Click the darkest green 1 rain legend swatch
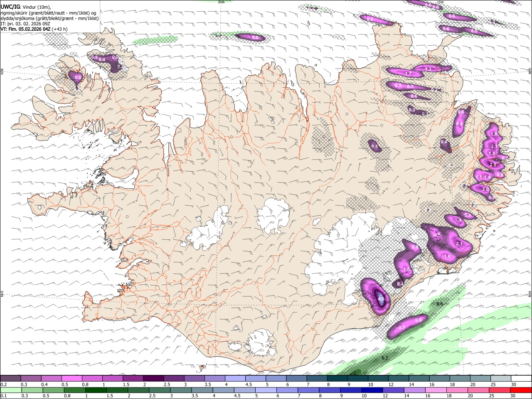Screen dimensions: 532x399 [96, 390]
